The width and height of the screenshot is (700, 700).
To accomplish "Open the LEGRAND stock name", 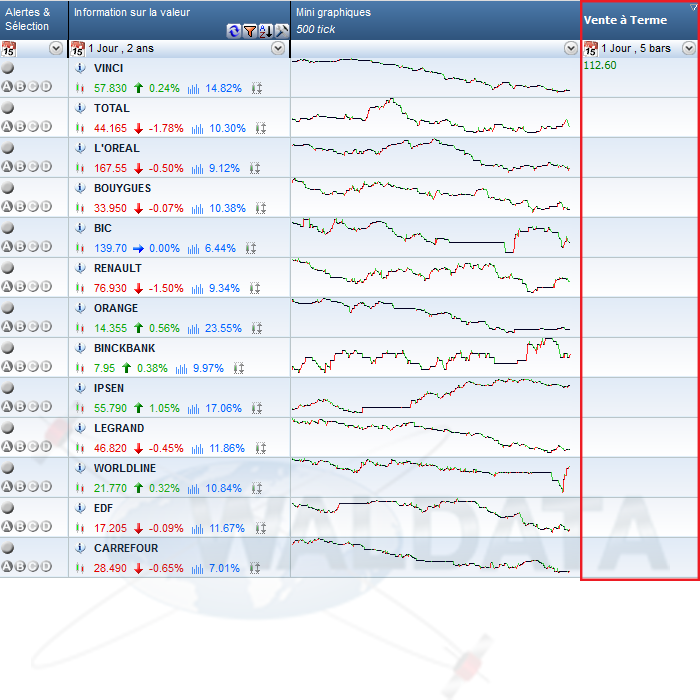I will click(x=119, y=428).
